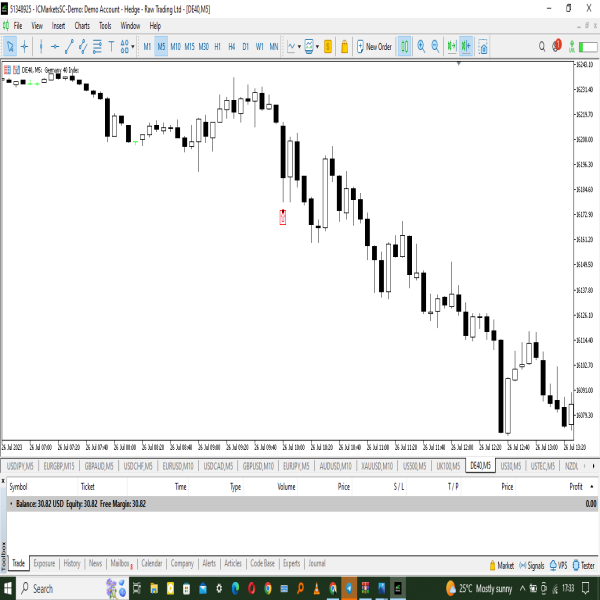The height and width of the screenshot is (600, 600).
Task: Switch chart to D1 timeframe
Action: 246,47
